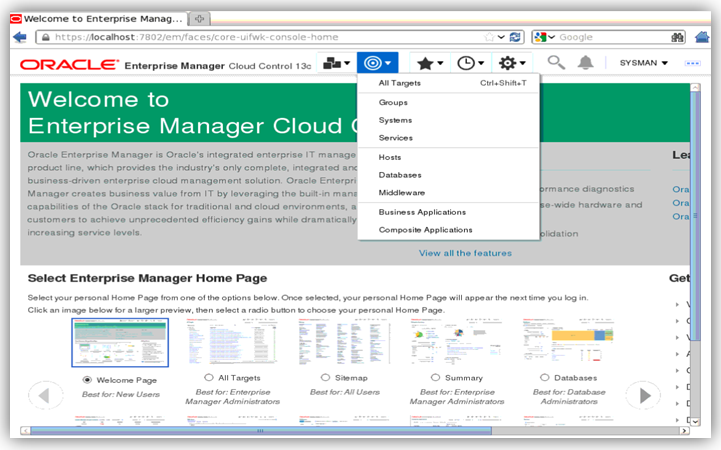Click the horizontal scrollbar left arrow

coord(25,431)
